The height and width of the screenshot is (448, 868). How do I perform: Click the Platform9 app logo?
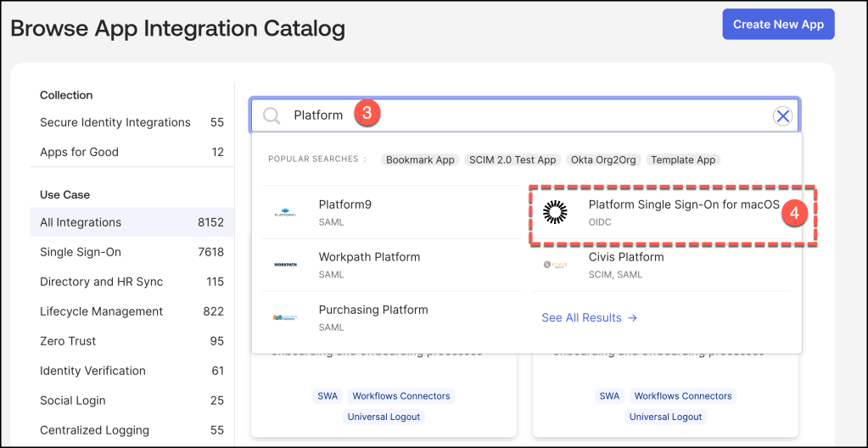coord(285,213)
